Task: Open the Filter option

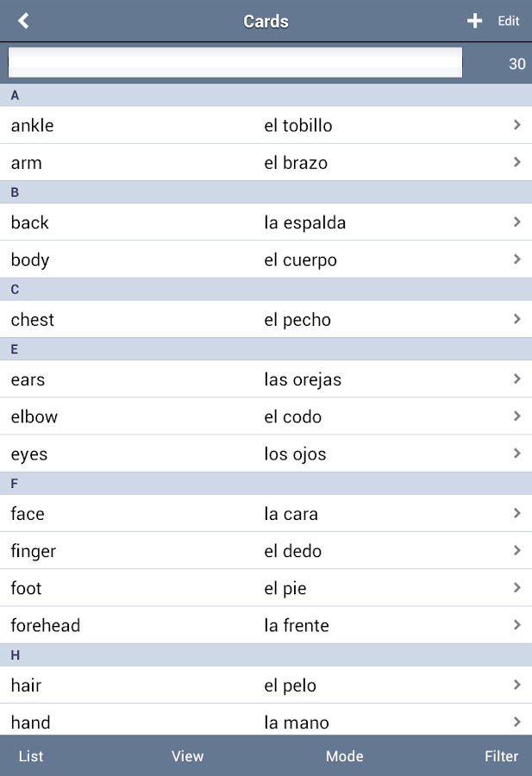Action: [501, 756]
